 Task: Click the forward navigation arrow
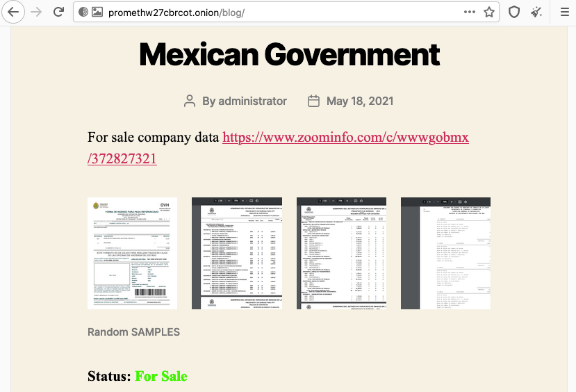click(x=36, y=12)
